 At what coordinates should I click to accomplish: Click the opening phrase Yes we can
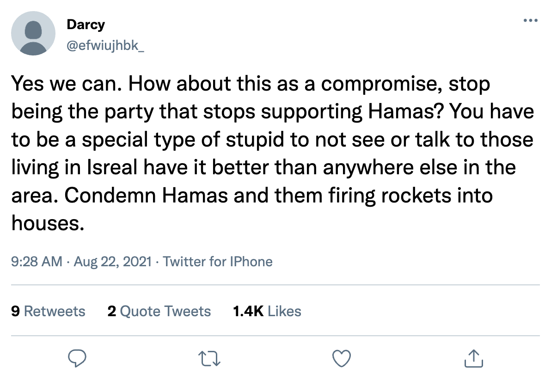pyautogui.click(x=65, y=85)
